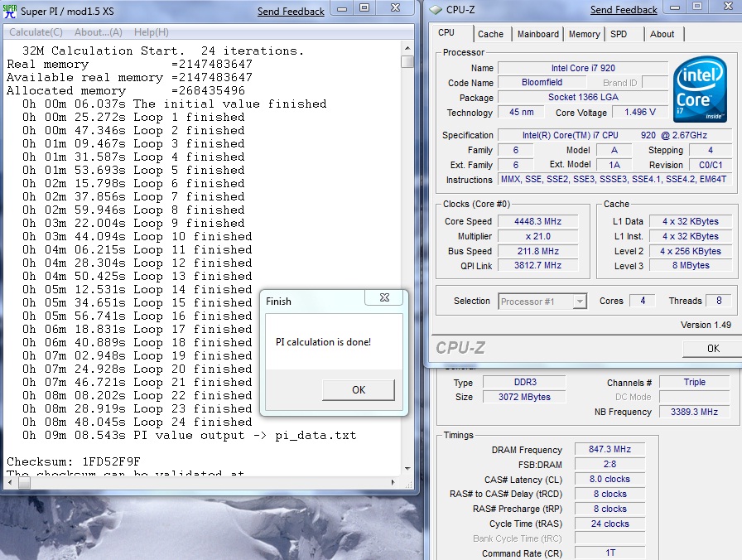Open the About menu in Super PI

[x=99, y=32]
